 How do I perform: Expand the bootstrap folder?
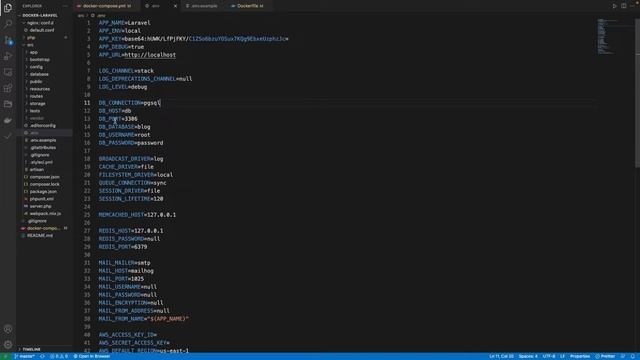coord(40,60)
